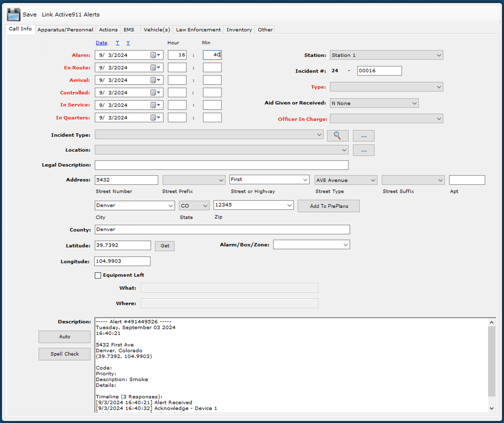Click the Add To PrePlans button
This screenshot has width=504, height=423.
coord(329,206)
